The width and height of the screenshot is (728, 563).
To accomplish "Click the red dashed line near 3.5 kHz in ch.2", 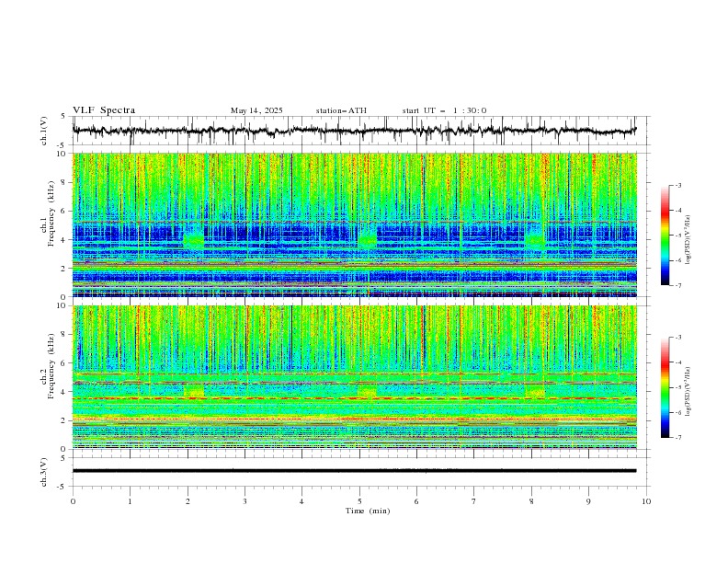I will [x=354, y=398].
